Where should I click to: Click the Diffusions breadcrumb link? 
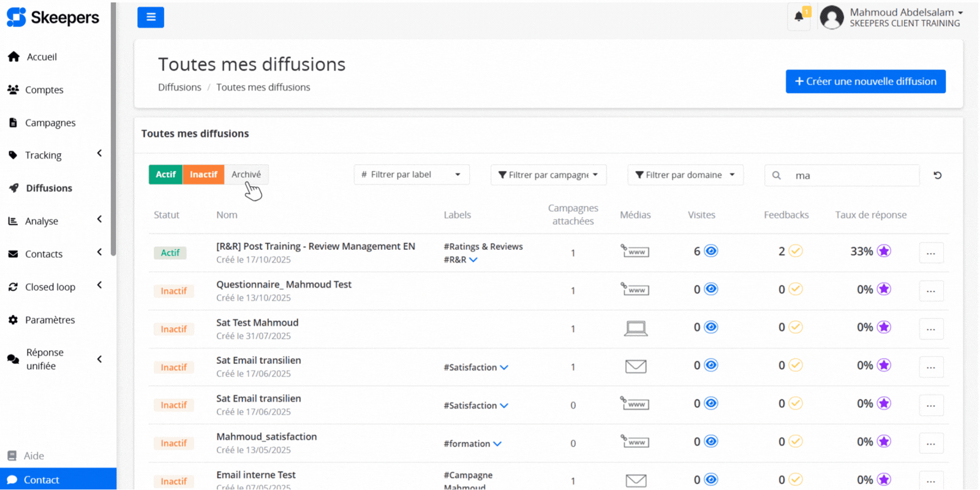pos(179,87)
